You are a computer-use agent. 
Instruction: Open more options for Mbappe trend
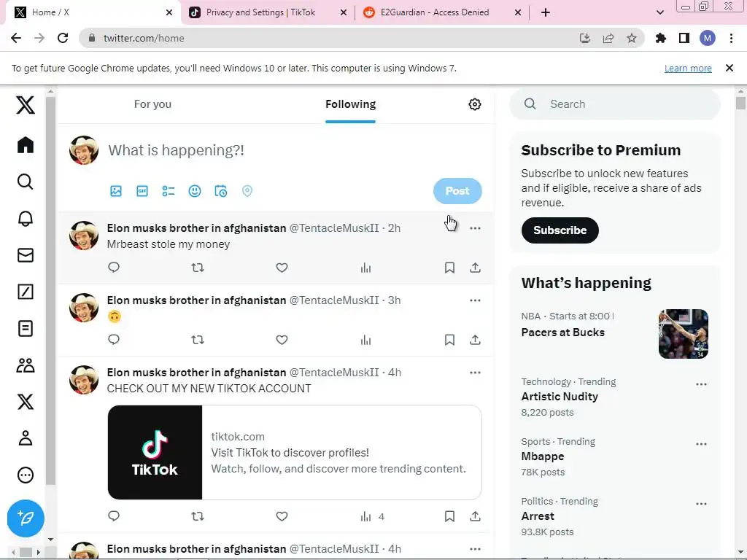coord(701,444)
